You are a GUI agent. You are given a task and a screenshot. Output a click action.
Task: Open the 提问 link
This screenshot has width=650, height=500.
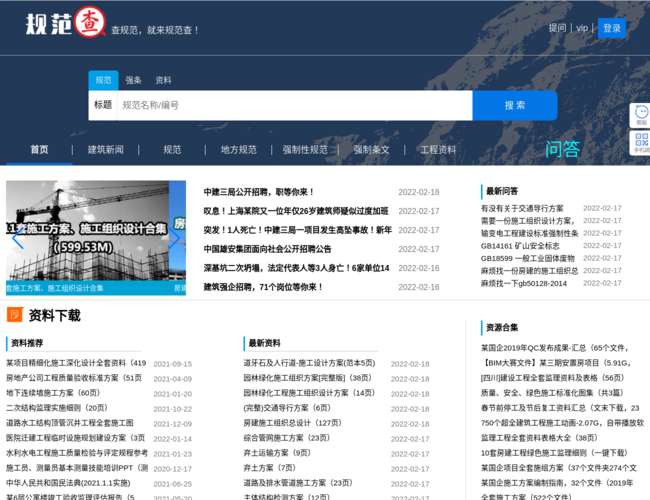coord(557,28)
